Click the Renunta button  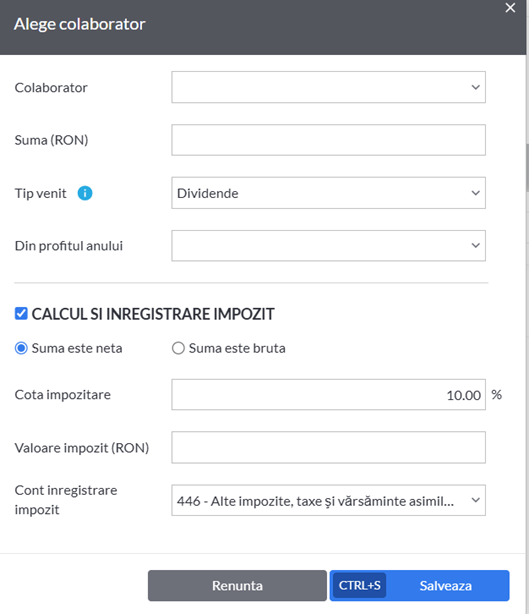pyautogui.click(x=237, y=585)
